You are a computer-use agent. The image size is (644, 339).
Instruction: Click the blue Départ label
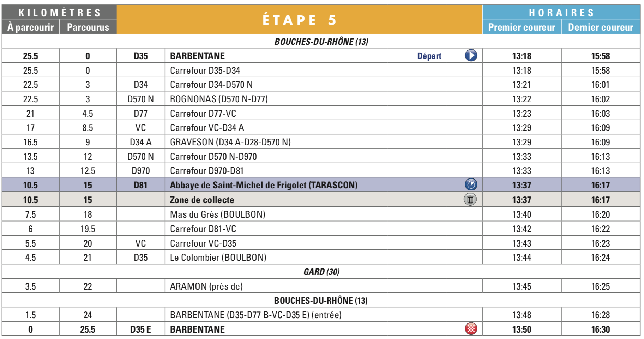[429, 56]
